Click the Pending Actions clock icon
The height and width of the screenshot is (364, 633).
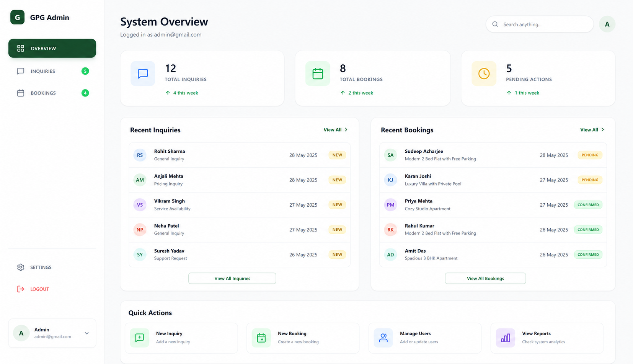(484, 73)
